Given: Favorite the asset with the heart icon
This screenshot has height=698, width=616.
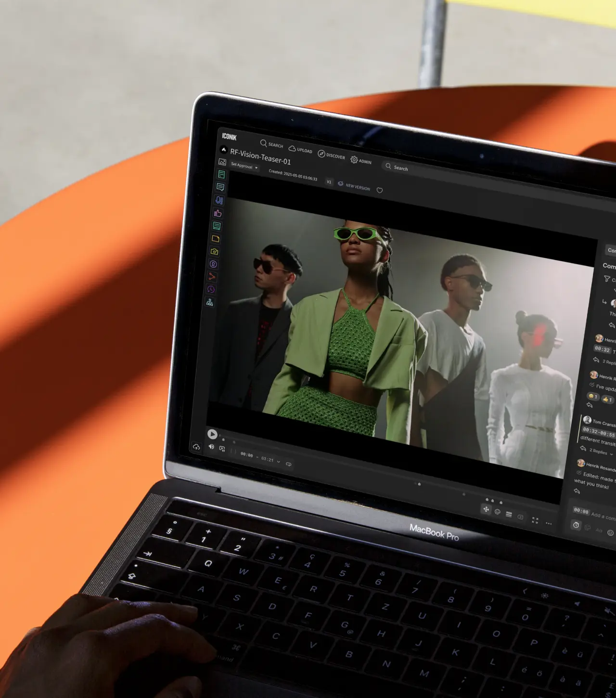Looking at the screenshot, I should click(x=379, y=191).
